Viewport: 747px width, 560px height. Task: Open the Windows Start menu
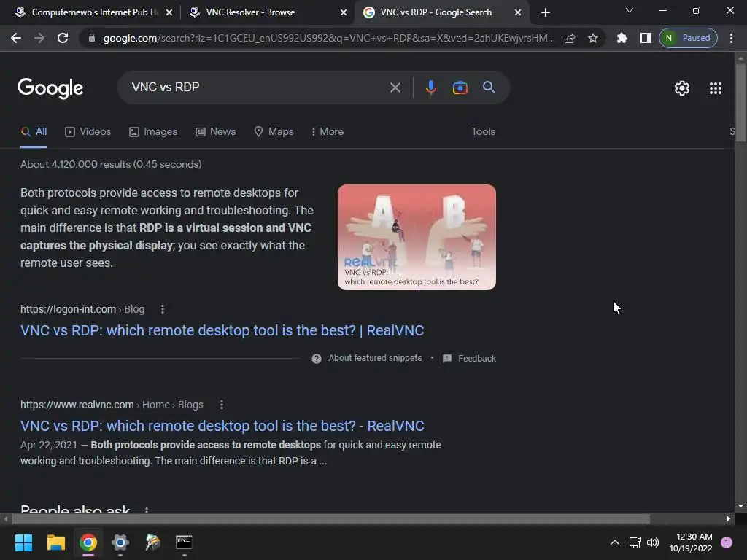coord(23,542)
